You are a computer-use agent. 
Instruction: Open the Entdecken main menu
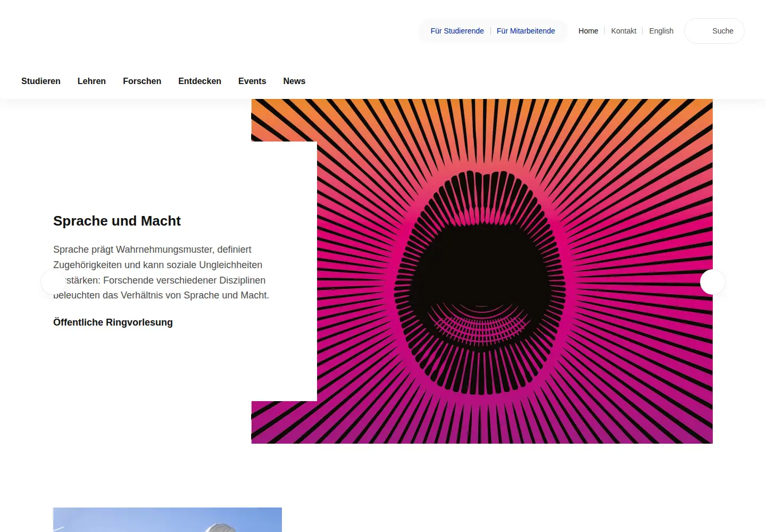coord(199,81)
